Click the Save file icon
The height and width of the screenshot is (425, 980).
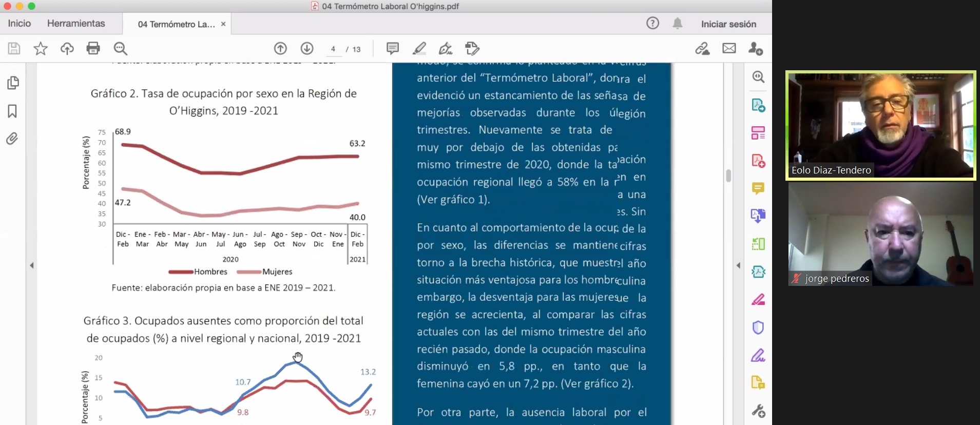(14, 49)
